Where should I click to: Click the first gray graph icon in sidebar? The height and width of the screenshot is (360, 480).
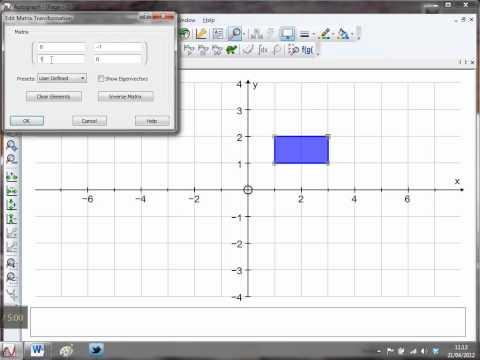point(12,233)
